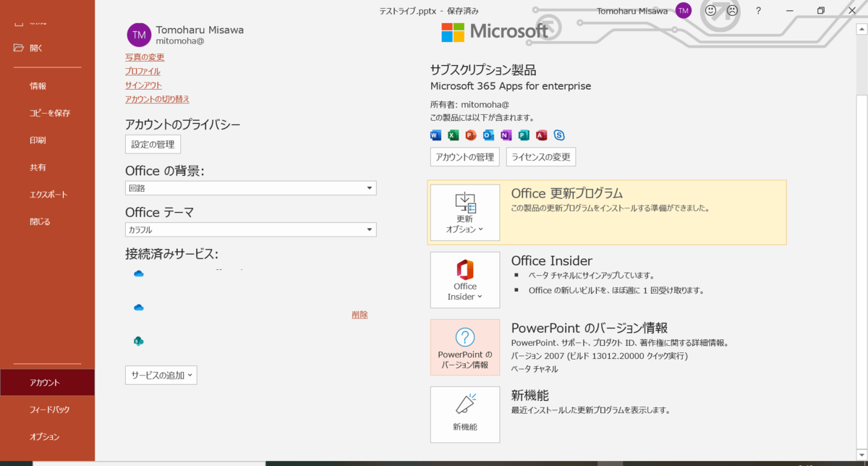The image size is (868, 466).
Task: Click the Microsoft four-color logo
Action: (453, 32)
